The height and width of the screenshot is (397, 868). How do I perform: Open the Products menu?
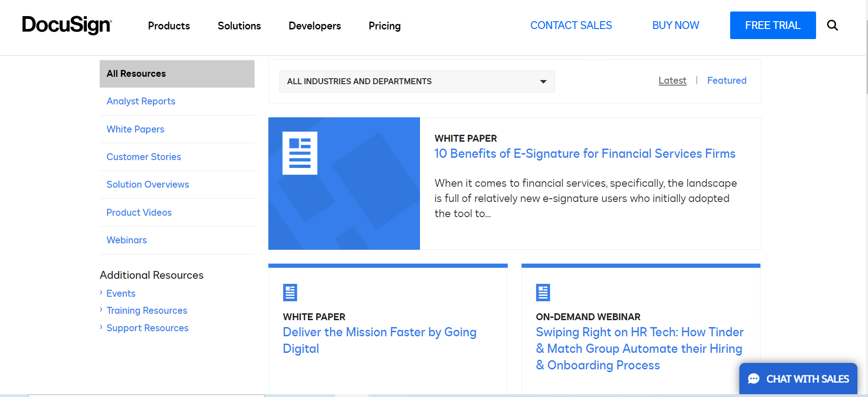tap(169, 26)
